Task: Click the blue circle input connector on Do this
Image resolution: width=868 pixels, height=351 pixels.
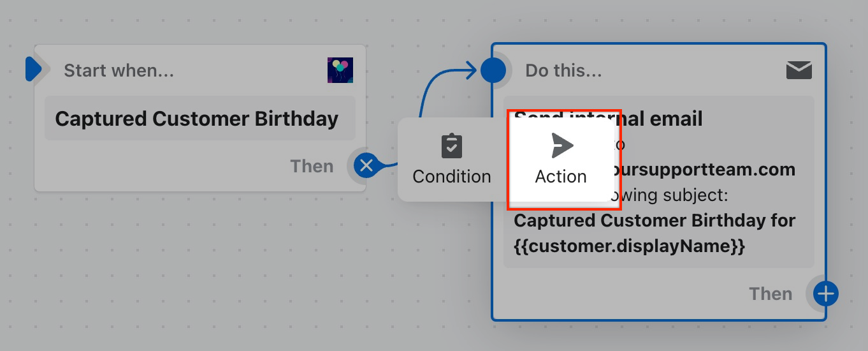Action: (493, 70)
